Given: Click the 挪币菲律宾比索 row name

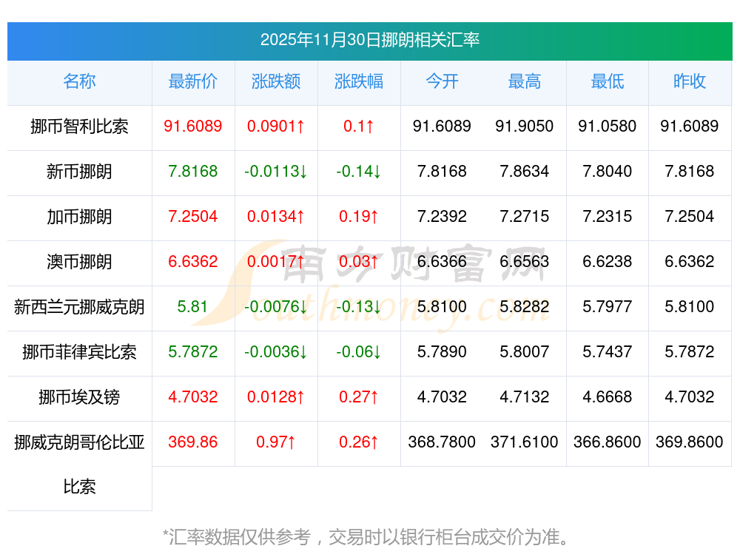Looking at the screenshot, I should click(79, 352).
